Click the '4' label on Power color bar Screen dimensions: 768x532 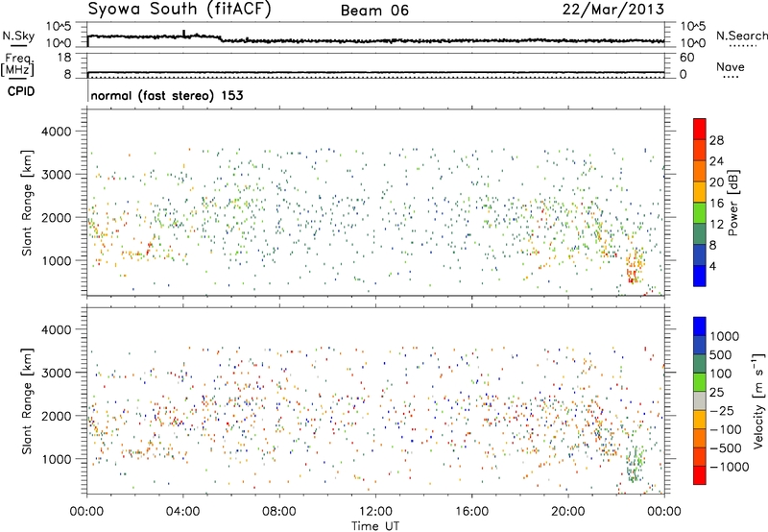click(712, 267)
